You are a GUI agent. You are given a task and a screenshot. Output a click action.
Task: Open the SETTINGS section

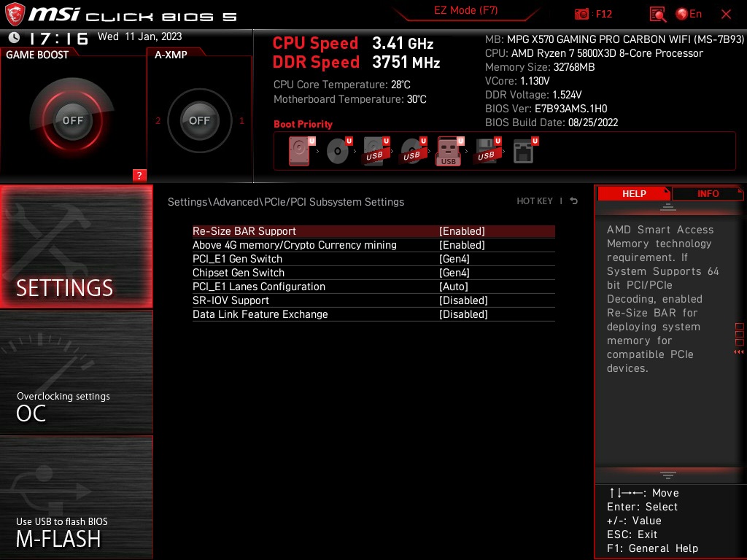click(76, 246)
